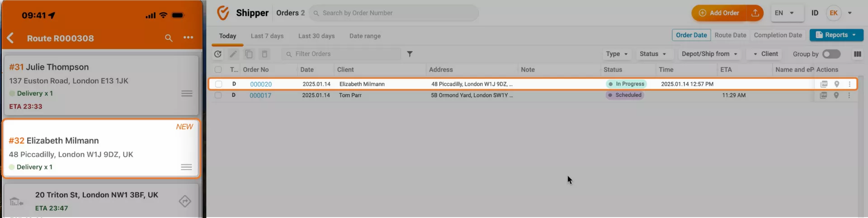The image size is (868, 218).
Task: Tap the search icon in mobile route header
Action: (169, 38)
